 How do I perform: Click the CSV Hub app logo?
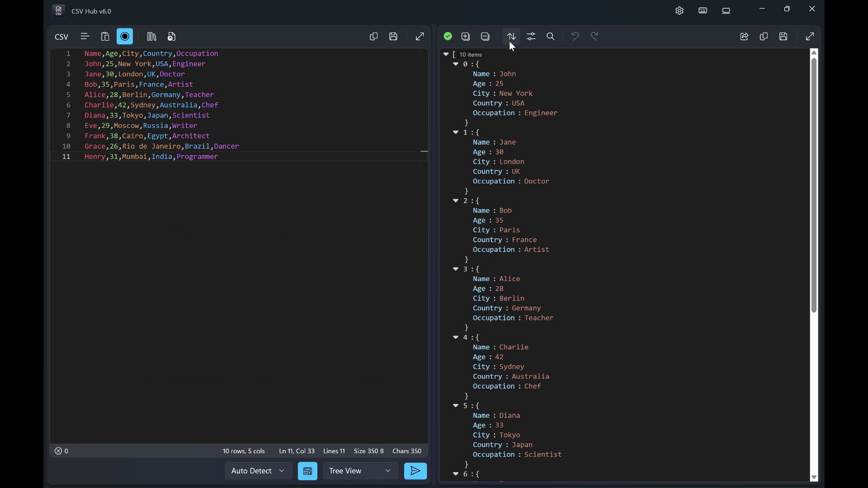pos(58,11)
